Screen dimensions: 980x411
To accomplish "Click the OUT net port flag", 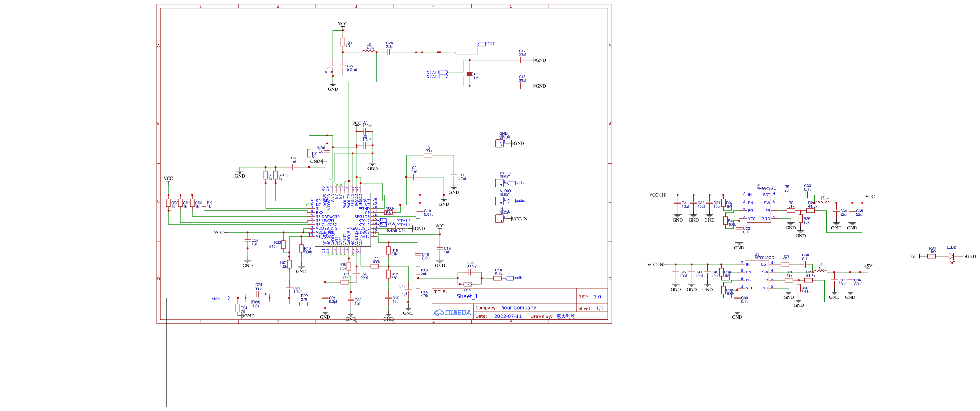I will [x=481, y=44].
